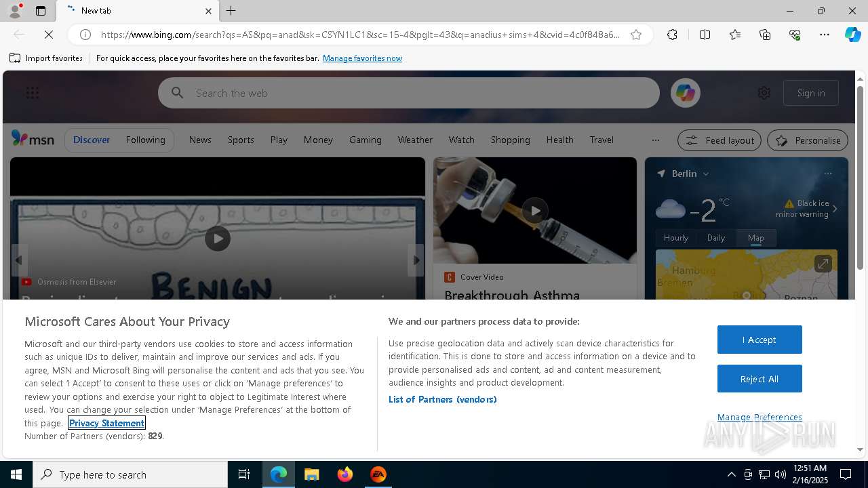868x488 pixels.
Task: Go to the msn logo home
Action: (x=33, y=139)
